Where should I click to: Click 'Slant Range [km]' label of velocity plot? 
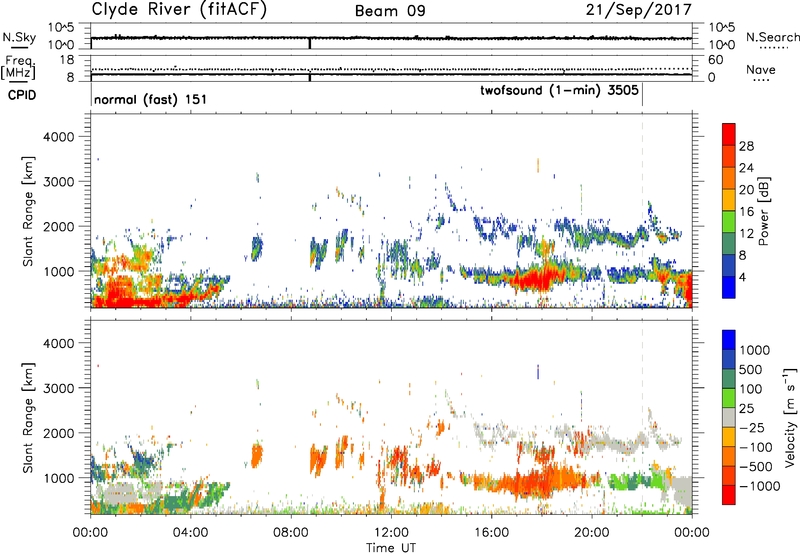28,417
